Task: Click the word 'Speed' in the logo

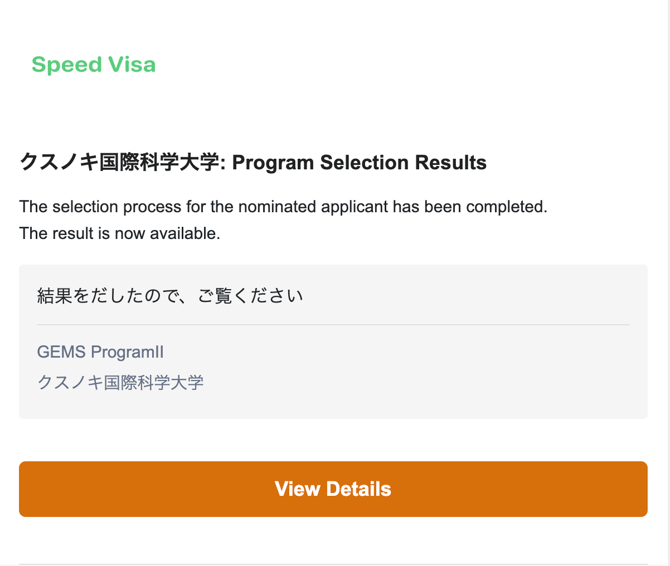Action: pos(65,65)
